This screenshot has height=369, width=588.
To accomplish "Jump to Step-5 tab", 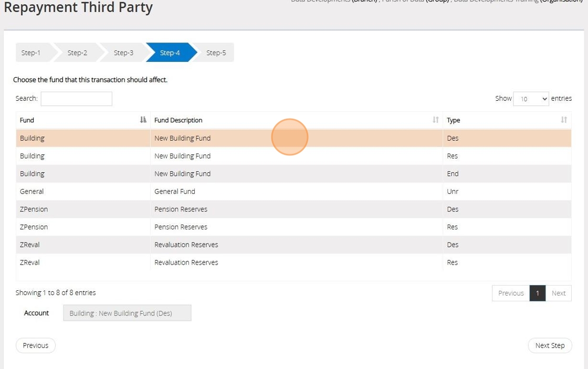I will pos(216,52).
